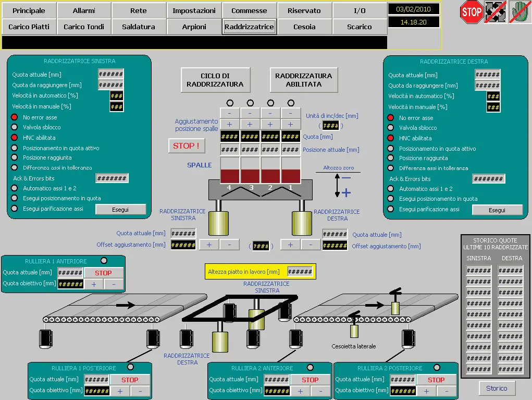Switch to the Saldatura page
This screenshot has width=532, height=400.
pos(139,27)
